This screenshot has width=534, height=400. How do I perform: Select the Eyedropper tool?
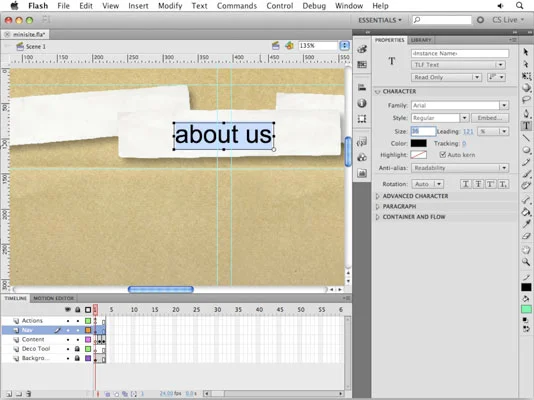coord(526,224)
